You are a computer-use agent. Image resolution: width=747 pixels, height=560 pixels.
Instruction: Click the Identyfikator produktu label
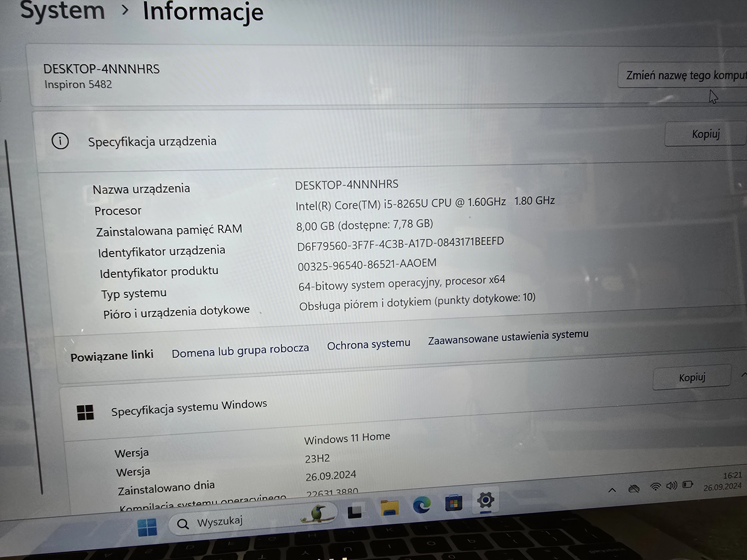(159, 272)
